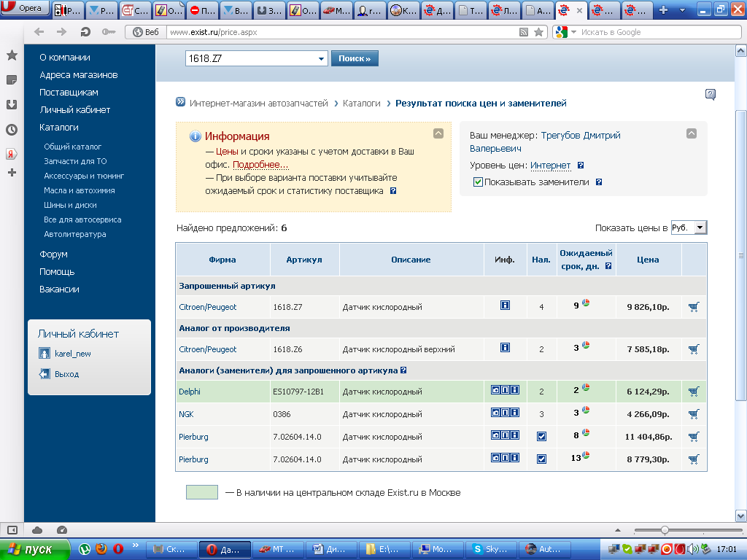Expand article number search dropdown
The width and height of the screenshot is (747, 560).
point(321,58)
